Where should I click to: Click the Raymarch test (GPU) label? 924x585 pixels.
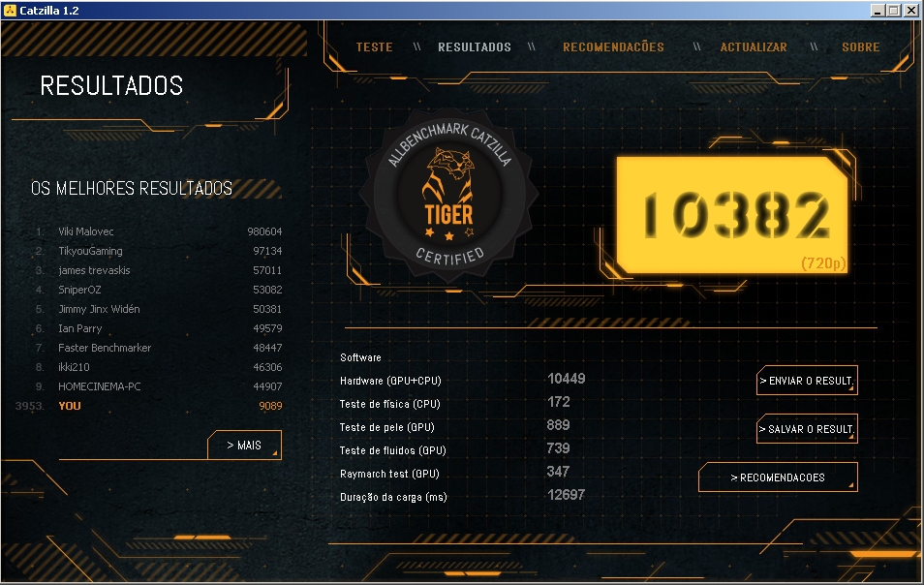coord(389,474)
